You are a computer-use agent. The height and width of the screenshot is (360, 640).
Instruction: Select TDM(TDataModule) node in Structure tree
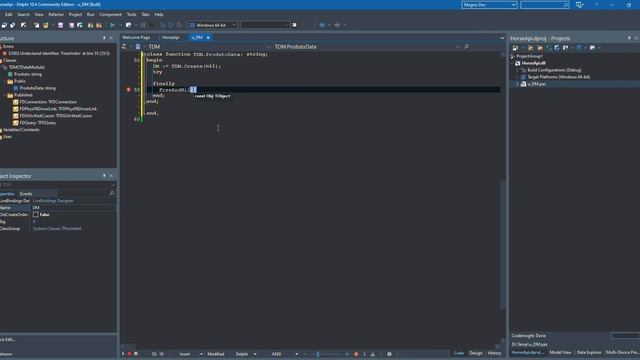[27, 67]
